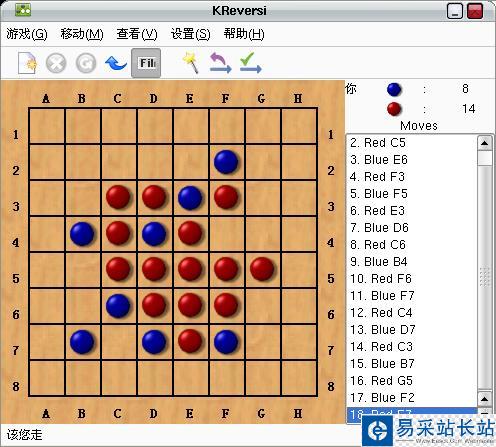
Task: Click moves list scrollbar up arrow at top
Action: [485, 143]
